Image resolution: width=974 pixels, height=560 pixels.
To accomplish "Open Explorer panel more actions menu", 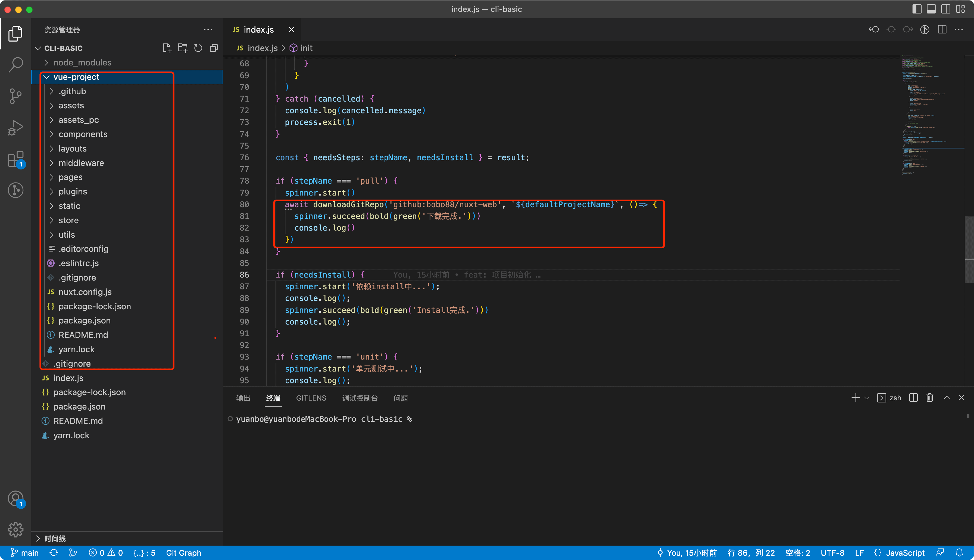I will click(x=208, y=30).
